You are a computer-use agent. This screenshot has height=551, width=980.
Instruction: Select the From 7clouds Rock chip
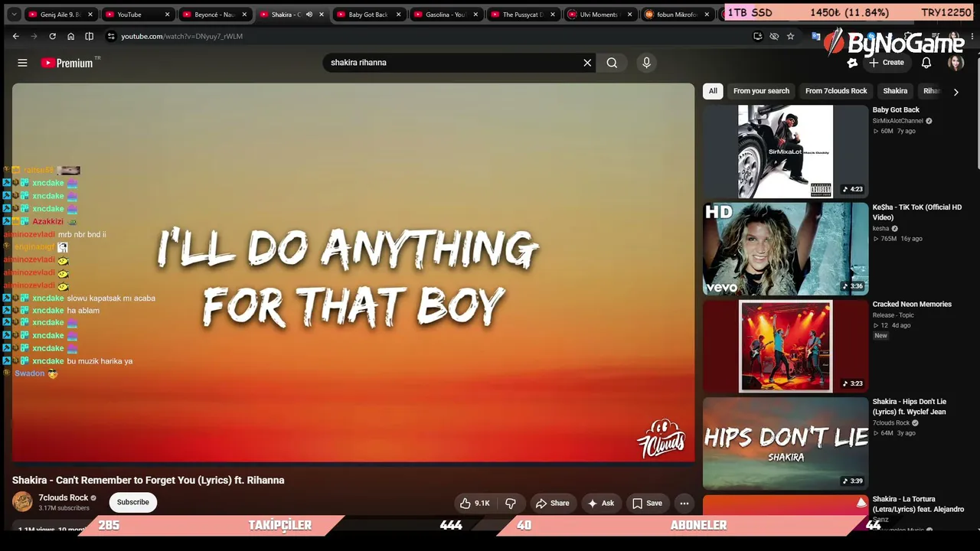pos(836,91)
